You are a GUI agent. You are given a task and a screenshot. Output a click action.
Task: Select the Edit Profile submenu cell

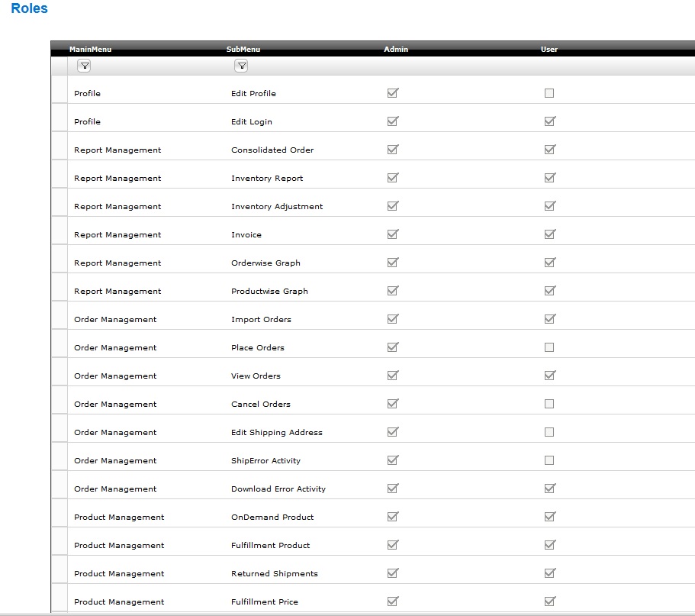tap(253, 94)
